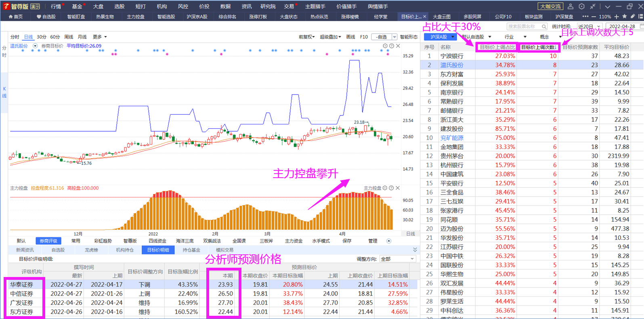Switch to 日线 chart period
The image size is (644, 319).
click(x=28, y=37)
